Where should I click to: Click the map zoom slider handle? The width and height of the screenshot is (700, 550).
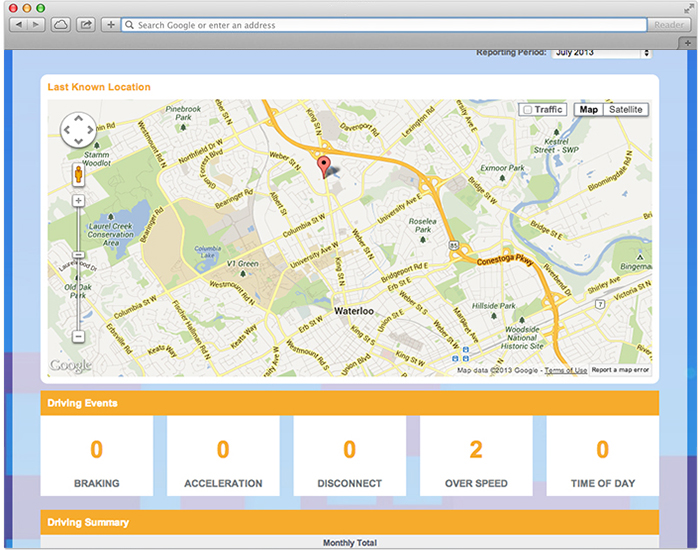tap(78, 256)
